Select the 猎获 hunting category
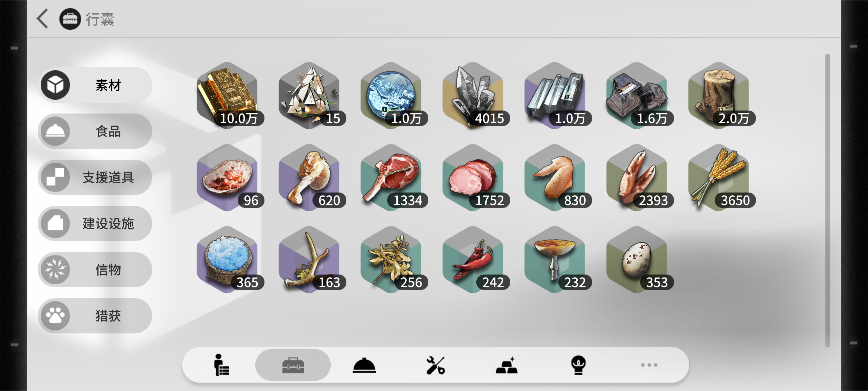 point(95,316)
